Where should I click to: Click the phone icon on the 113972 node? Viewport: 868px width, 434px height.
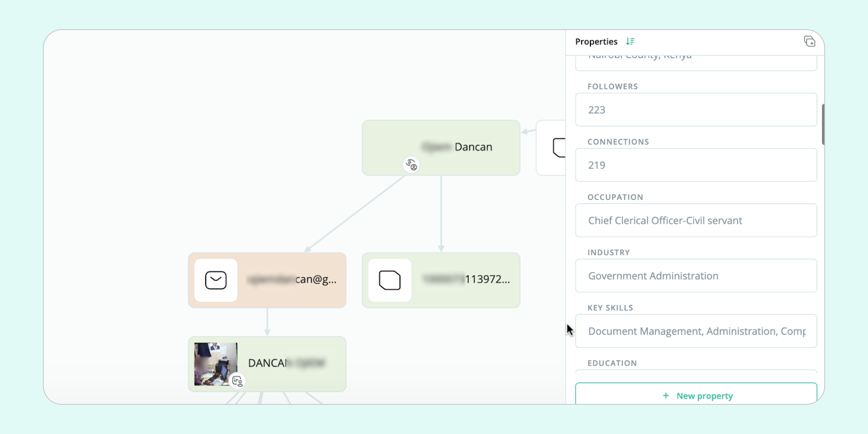[x=390, y=280]
